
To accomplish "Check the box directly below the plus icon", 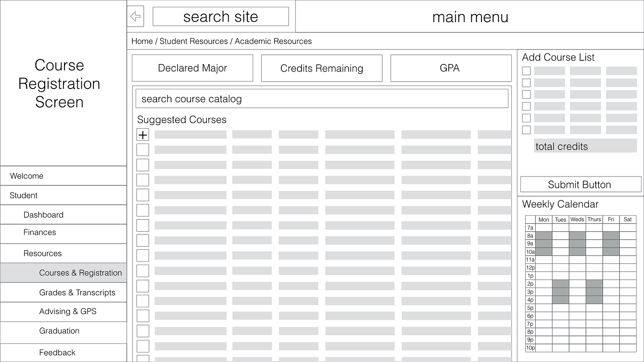I will click(x=143, y=150).
